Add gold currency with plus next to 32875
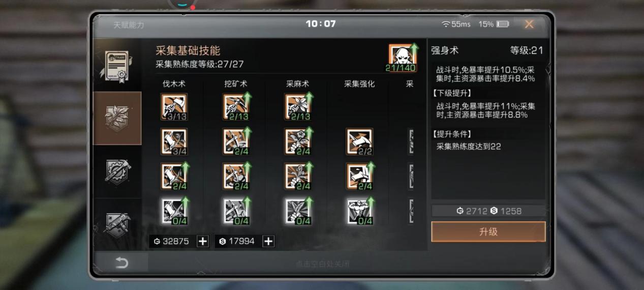 (x=202, y=241)
